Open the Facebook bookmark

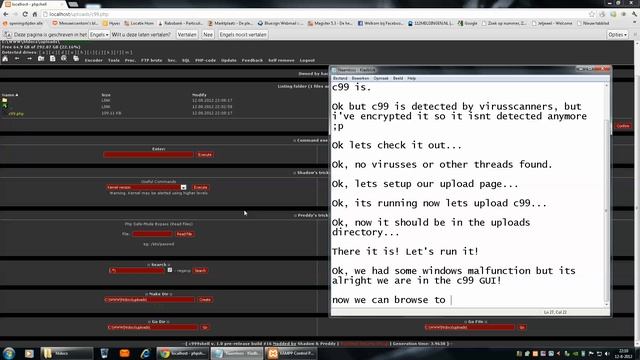tap(380, 23)
